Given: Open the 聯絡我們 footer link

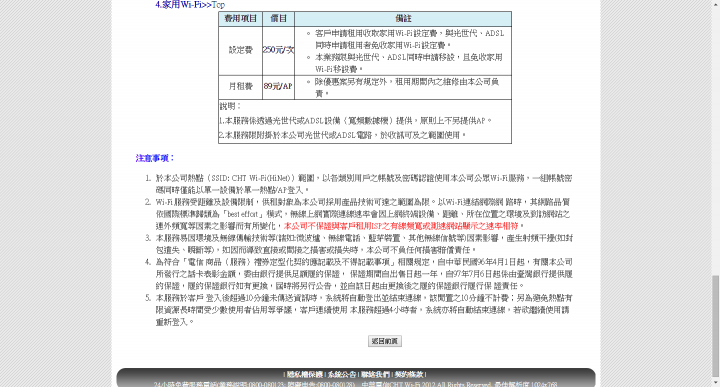Looking at the screenshot, I should [375, 375].
